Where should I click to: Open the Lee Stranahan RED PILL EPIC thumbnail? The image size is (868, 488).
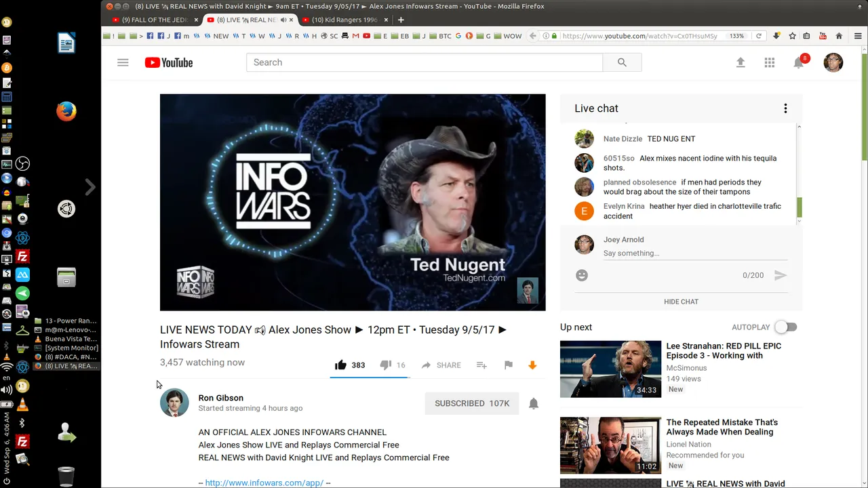[610, 369]
